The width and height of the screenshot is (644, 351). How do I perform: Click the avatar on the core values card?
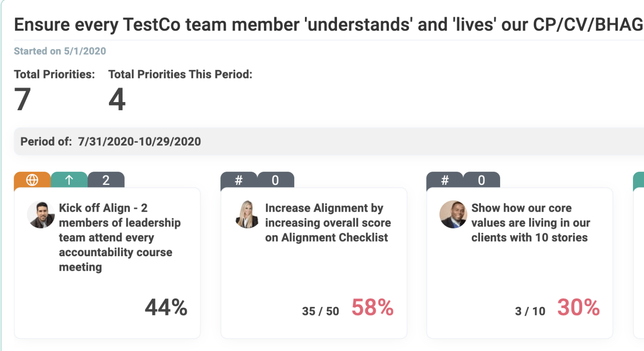coord(453,214)
